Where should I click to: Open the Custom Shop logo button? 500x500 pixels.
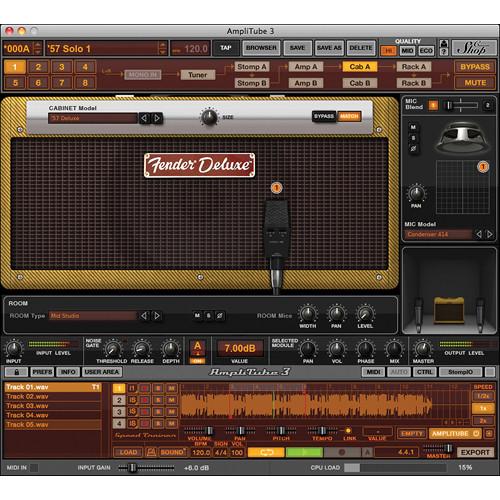473,48
